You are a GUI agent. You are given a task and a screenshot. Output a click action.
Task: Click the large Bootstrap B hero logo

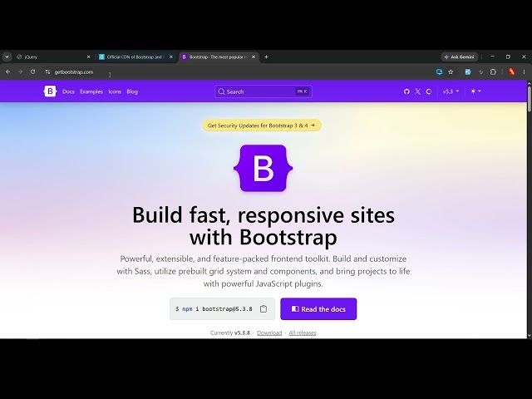point(264,168)
